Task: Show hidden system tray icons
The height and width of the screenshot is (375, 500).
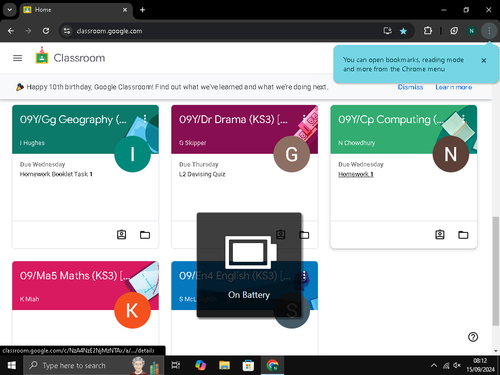Action: pyautogui.click(x=434, y=366)
